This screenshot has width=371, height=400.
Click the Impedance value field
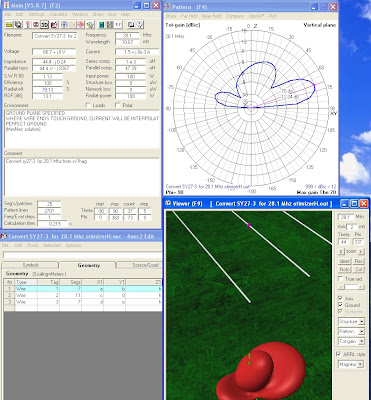tap(54, 62)
